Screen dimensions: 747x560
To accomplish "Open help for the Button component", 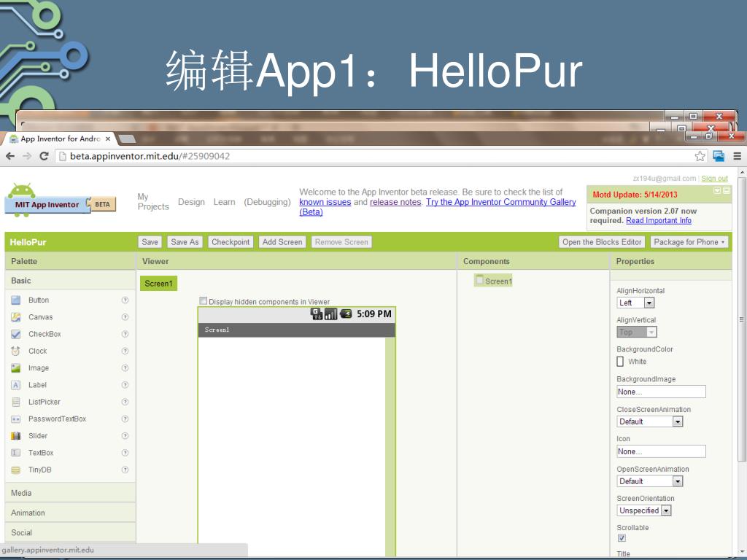I will (125, 300).
